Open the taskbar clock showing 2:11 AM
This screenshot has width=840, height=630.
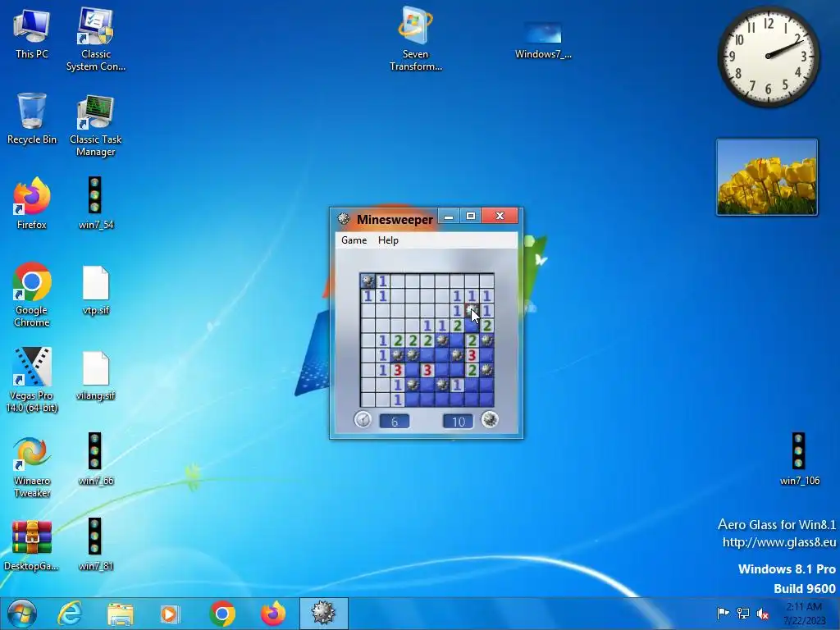pos(804,614)
